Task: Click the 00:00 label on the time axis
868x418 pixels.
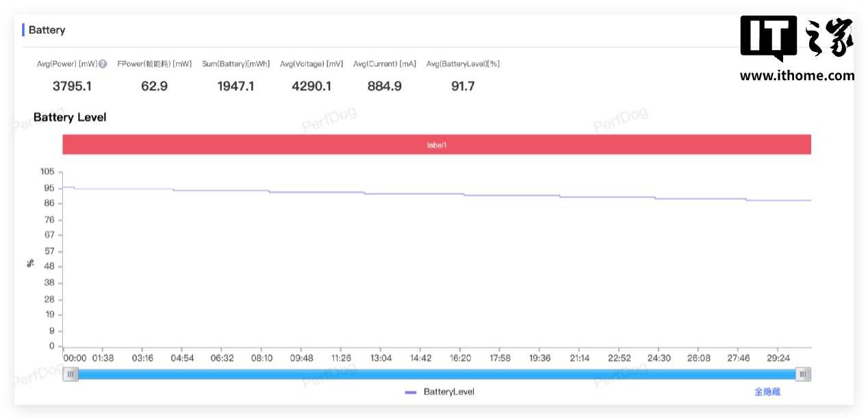Action: [x=75, y=358]
